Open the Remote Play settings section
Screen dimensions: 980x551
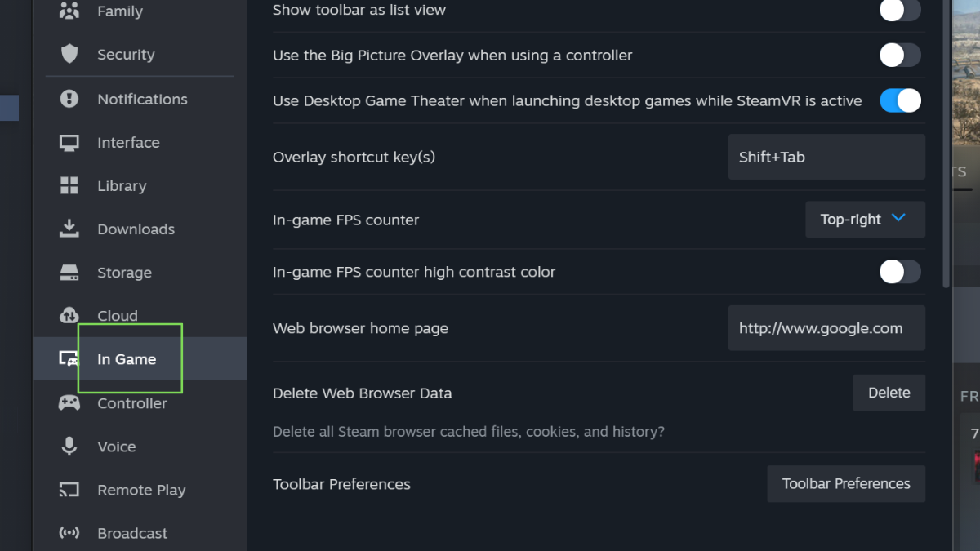[141, 490]
